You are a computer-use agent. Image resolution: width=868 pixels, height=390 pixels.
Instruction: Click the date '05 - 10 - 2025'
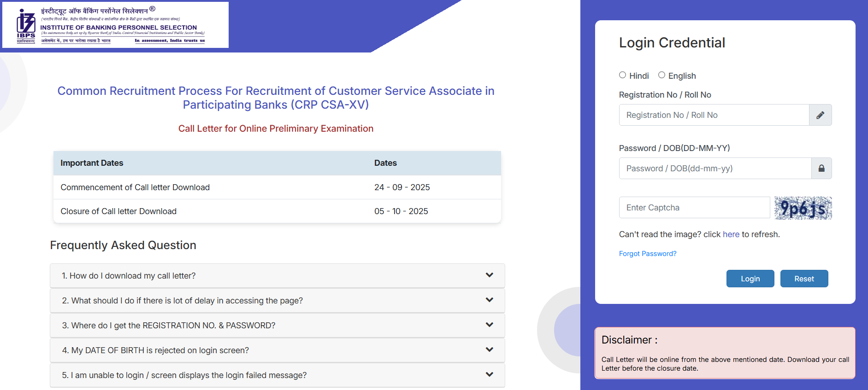pos(401,211)
